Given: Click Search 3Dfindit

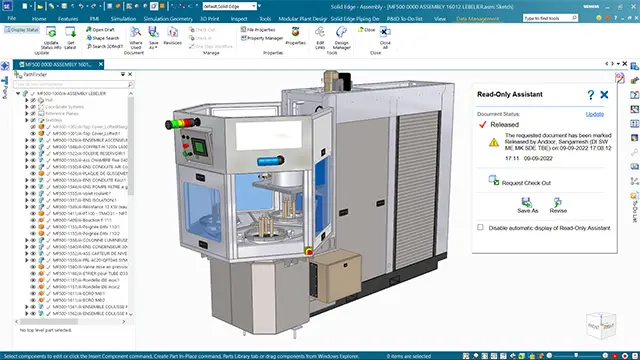Looking at the screenshot, I should coord(104,47).
